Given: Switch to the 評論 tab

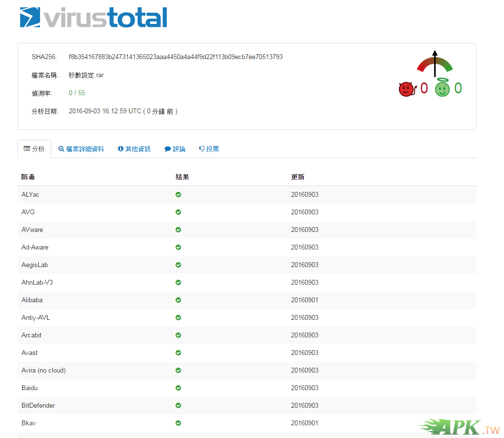Looking at the screenshot, I should click(x=175, y=149).
